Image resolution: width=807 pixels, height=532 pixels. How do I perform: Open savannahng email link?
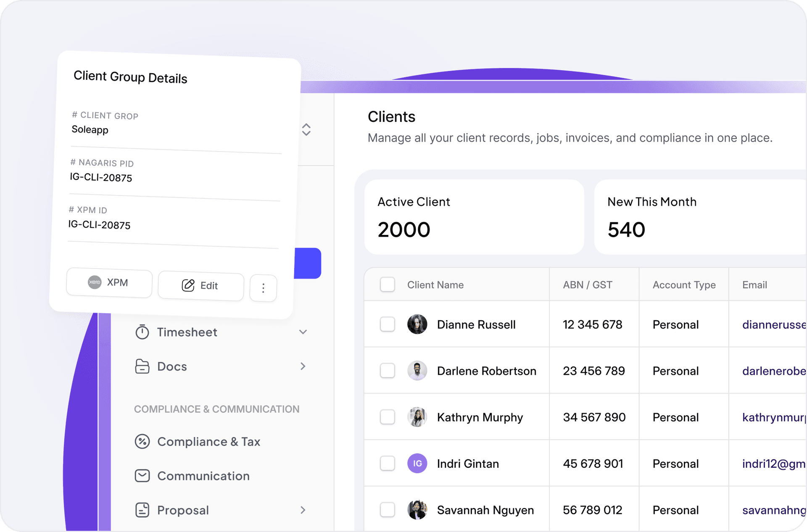point(774,510)
